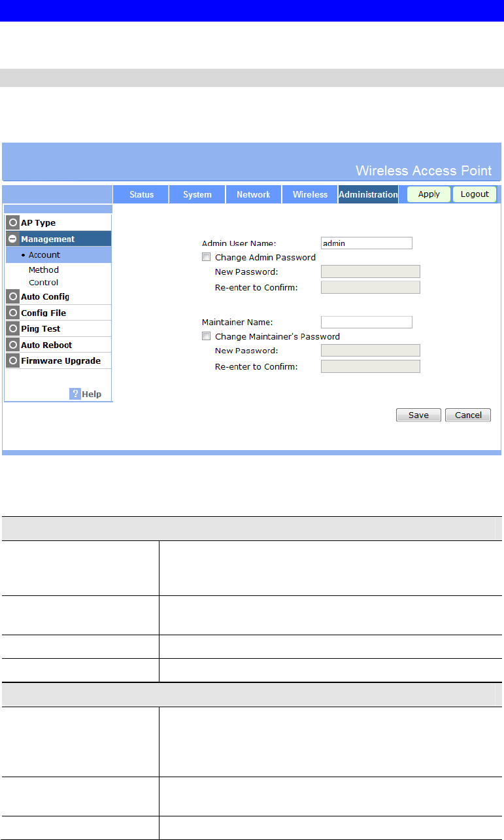Viewport: 504px width, 840px height.
Task: Open the Config File menu
Action: tap(43, 313)
